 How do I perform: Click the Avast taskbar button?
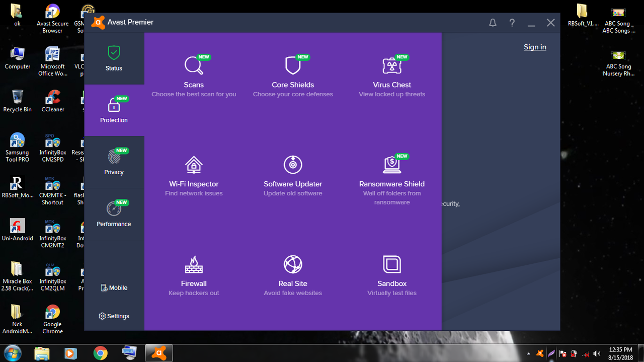pos(159,353)
